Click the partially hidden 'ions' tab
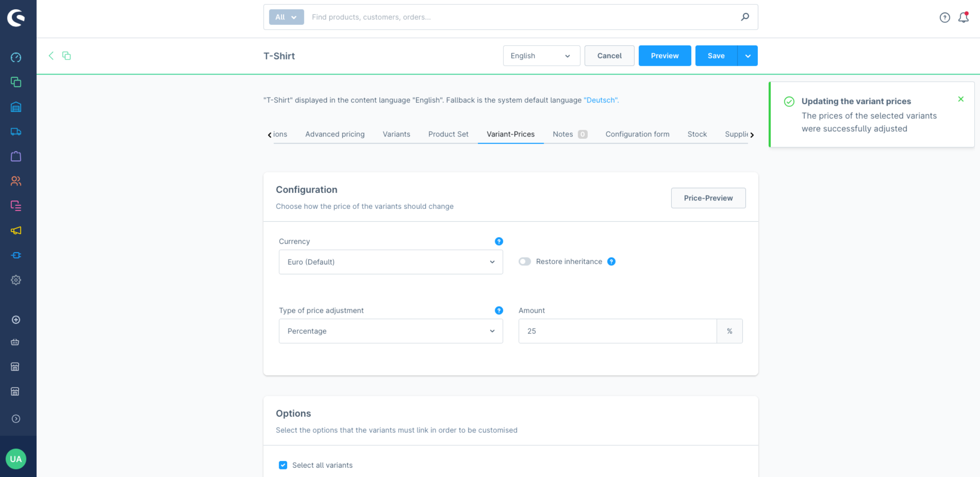 point(280,134)
